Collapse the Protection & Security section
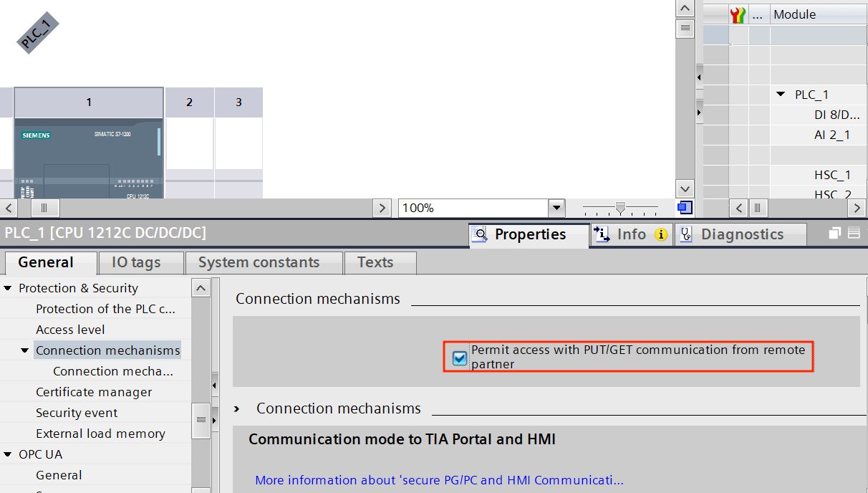This screenshot has width=868, height=493. (x=7, y=287)
